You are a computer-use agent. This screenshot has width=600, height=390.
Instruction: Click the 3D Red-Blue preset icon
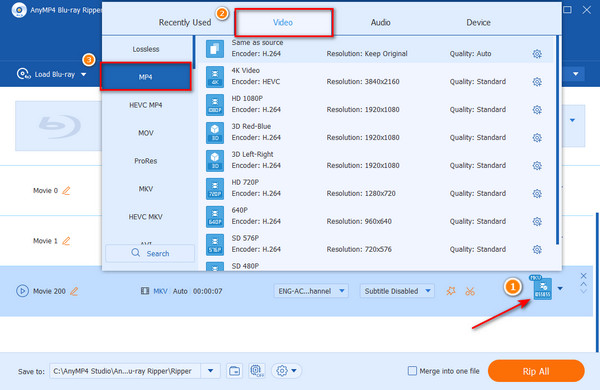(x=215, y=133)
